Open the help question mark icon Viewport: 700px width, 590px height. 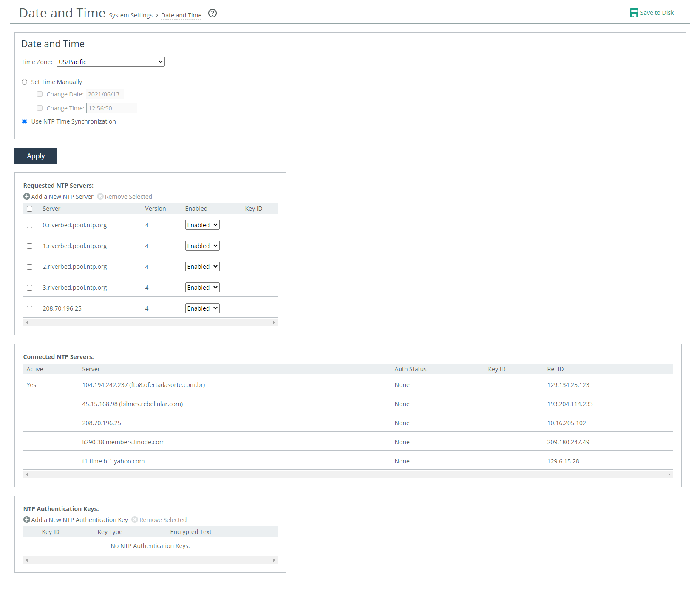213,14
